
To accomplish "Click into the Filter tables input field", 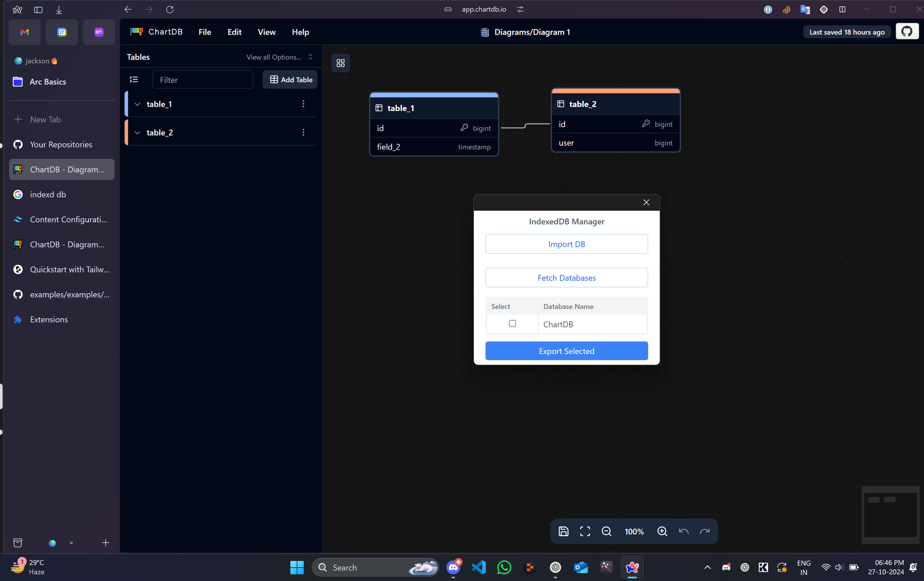I will (203, 80).
